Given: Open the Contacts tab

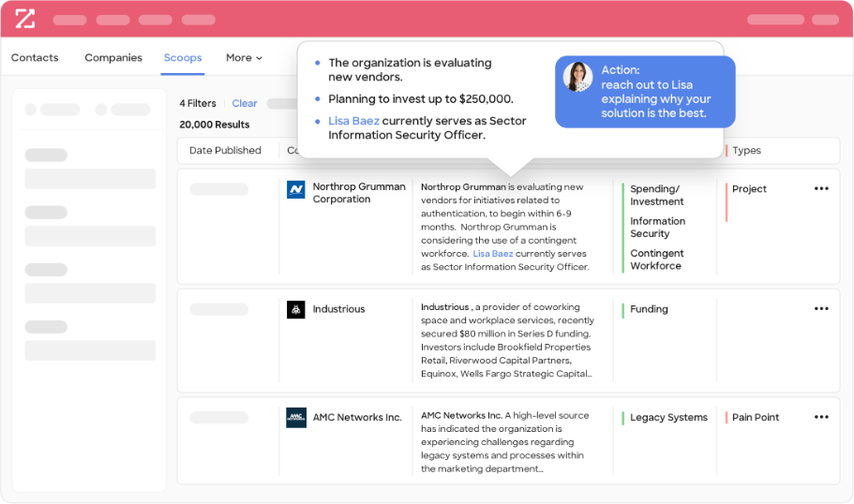Looking at the screenshot, I should point(35,58).
